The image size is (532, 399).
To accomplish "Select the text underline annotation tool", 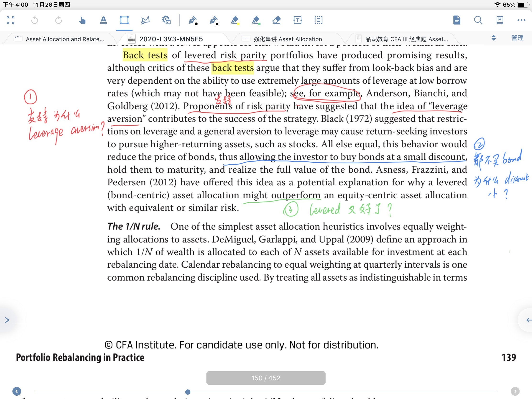I will [103, 20].
